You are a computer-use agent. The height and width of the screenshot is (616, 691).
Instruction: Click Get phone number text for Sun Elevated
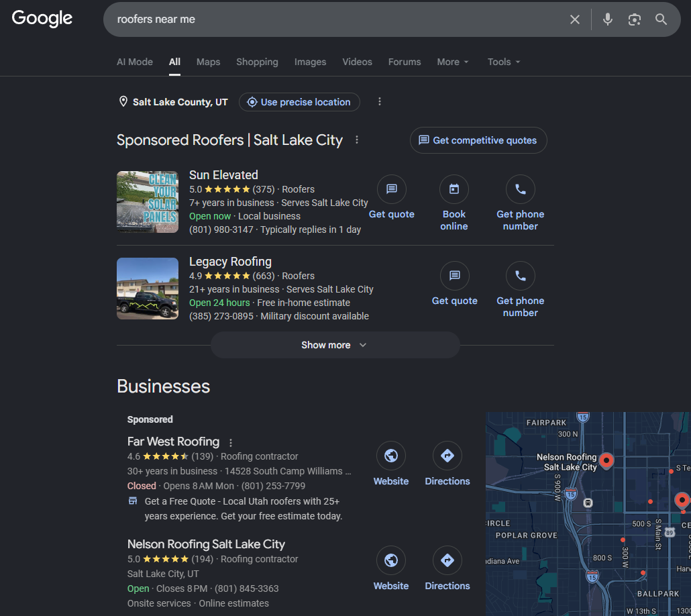click(521, 220)
